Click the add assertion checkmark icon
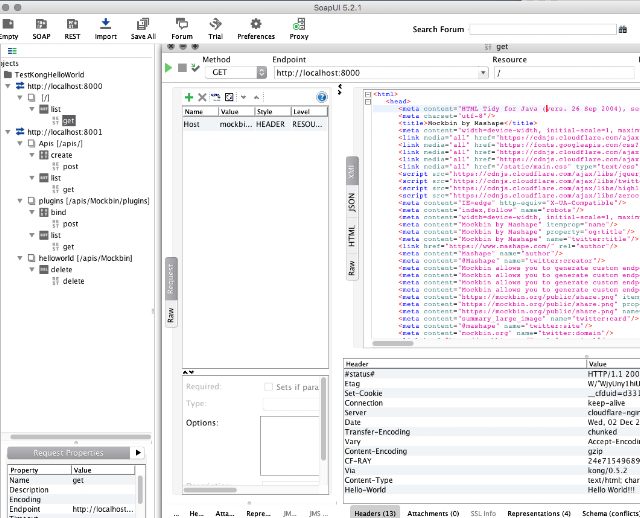Screen dimensions: 640x518 click(196, 68)
